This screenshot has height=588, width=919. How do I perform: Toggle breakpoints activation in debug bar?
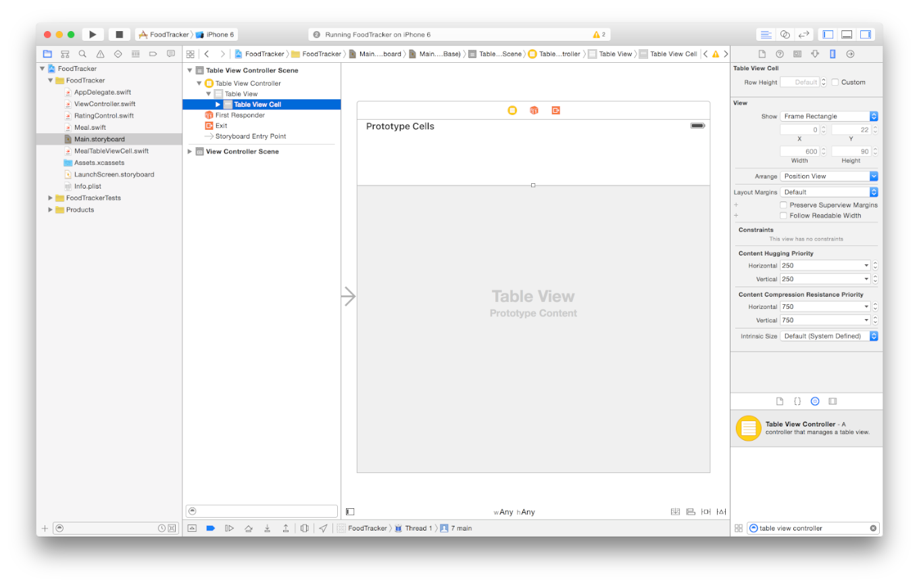(210, 528)
